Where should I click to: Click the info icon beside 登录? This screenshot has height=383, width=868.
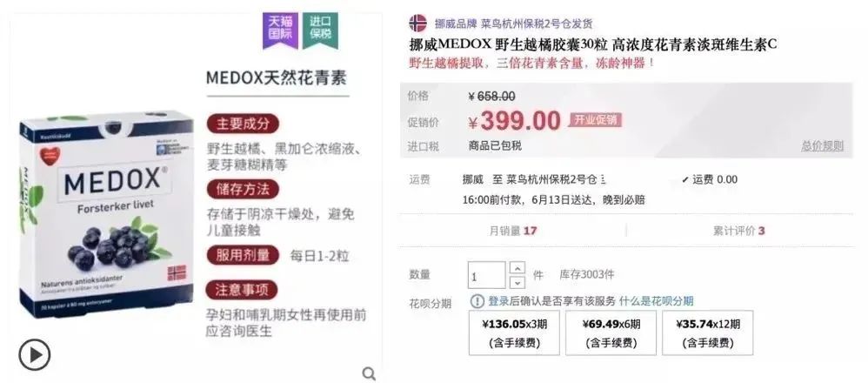coord(477,301)
